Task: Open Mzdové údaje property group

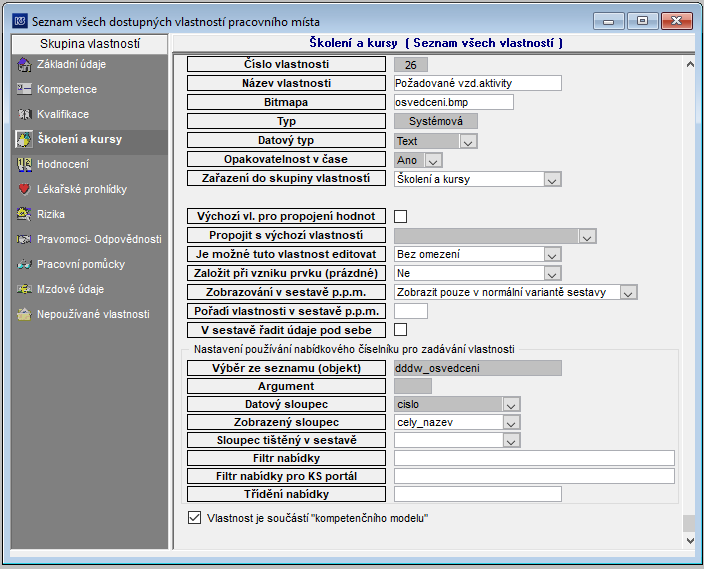Action: click(70, 289)
